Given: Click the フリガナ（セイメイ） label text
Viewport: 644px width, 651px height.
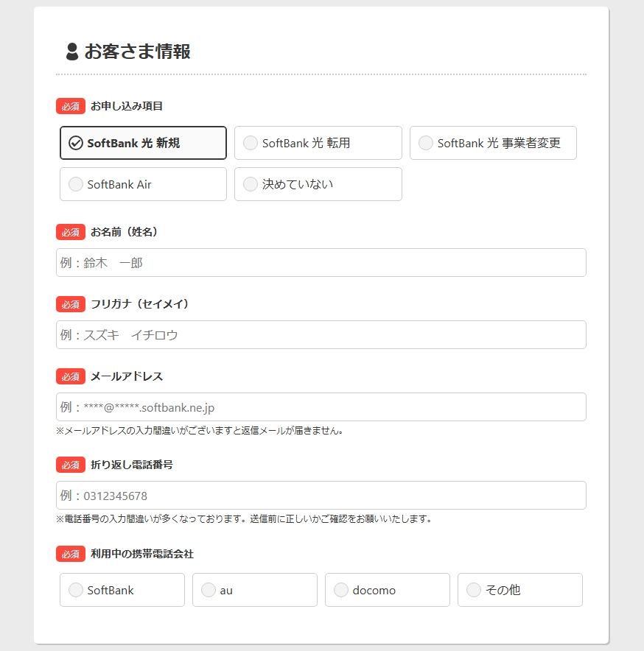Looking at the screenshot, I should click(x=140, y=304).
